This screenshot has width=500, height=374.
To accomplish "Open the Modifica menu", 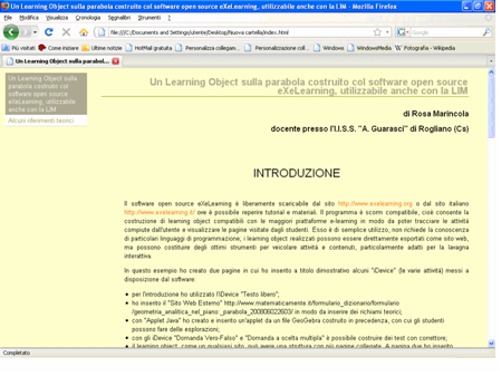I will [x=29, y=18].
